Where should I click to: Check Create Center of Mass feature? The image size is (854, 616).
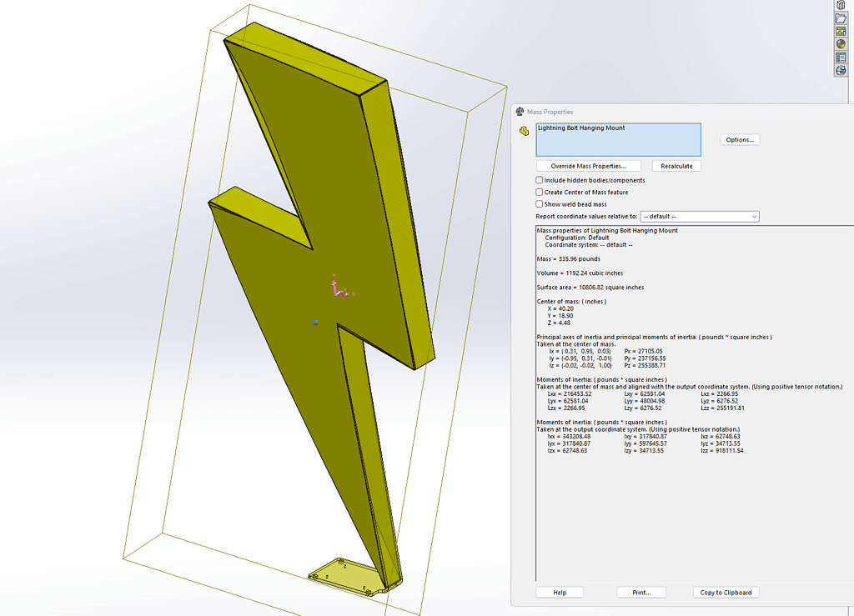[540, 192]
